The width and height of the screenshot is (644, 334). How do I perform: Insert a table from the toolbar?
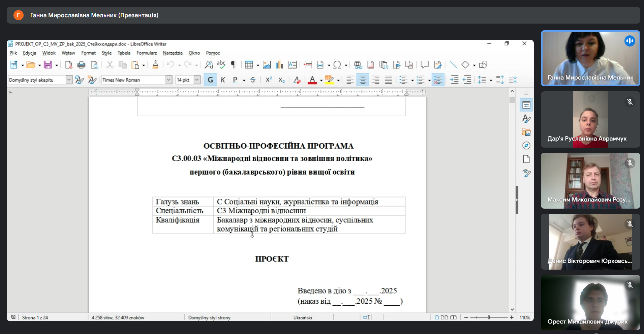(249, 65)
